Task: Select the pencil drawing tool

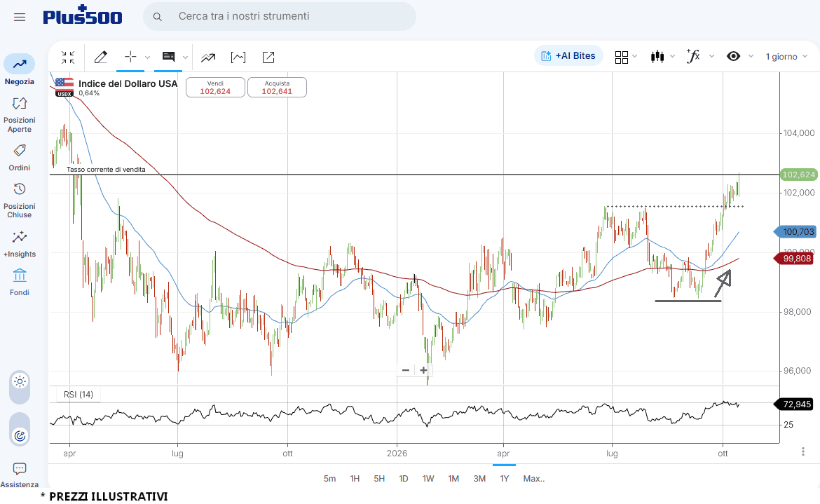Action: (100, 57)
